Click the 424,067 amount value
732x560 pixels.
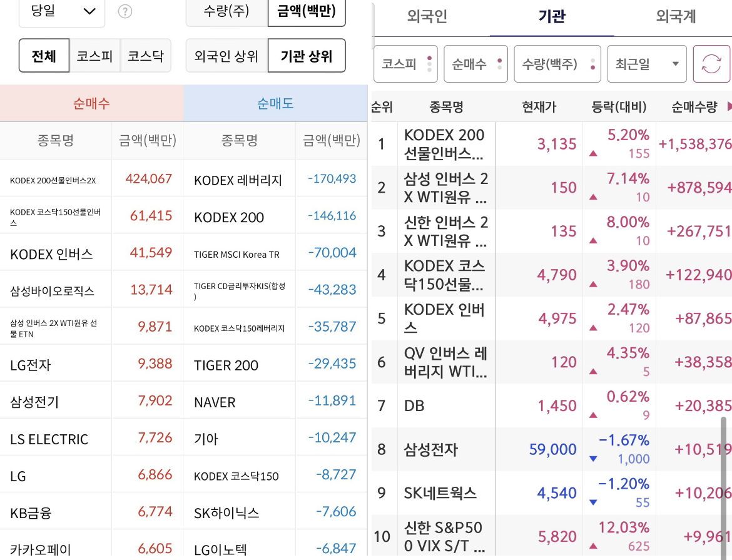(x=148, y=179)
